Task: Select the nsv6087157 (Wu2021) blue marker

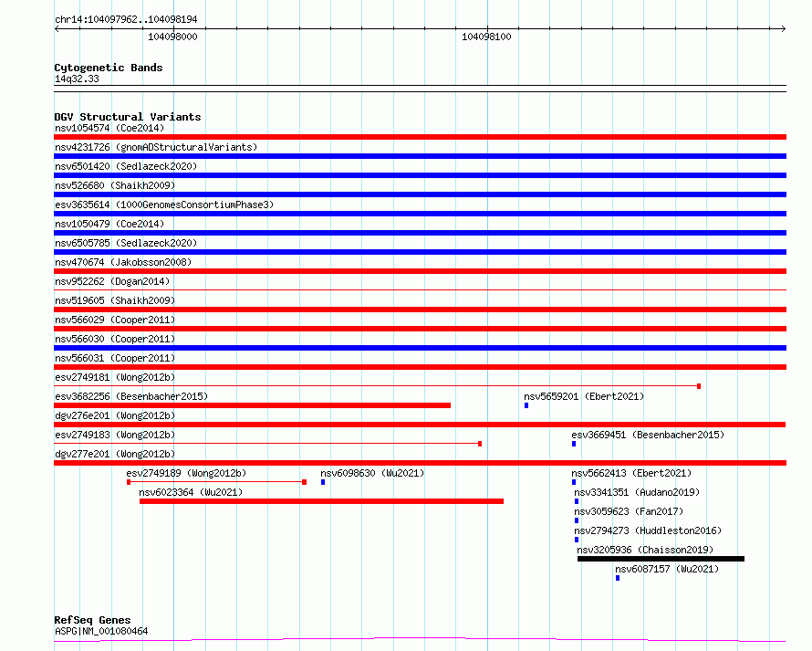Action: click(x=618, y=578)
